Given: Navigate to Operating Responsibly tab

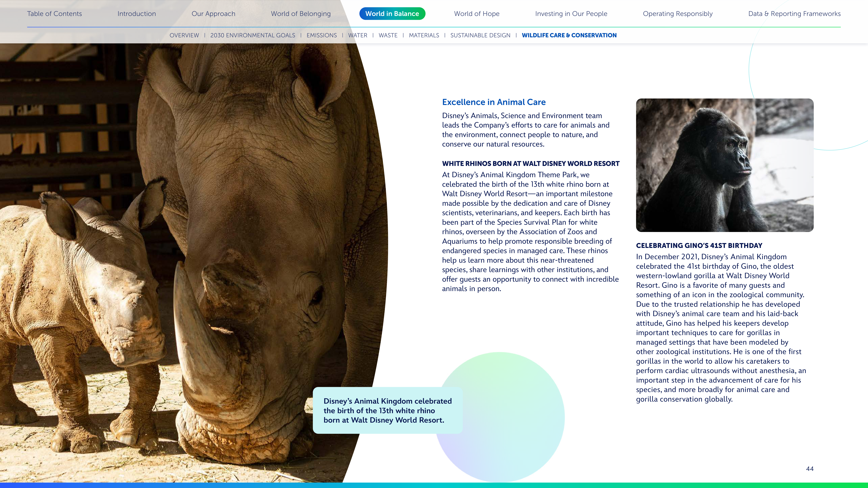Looking at the screenshot, I should click(x=678, y=14).
